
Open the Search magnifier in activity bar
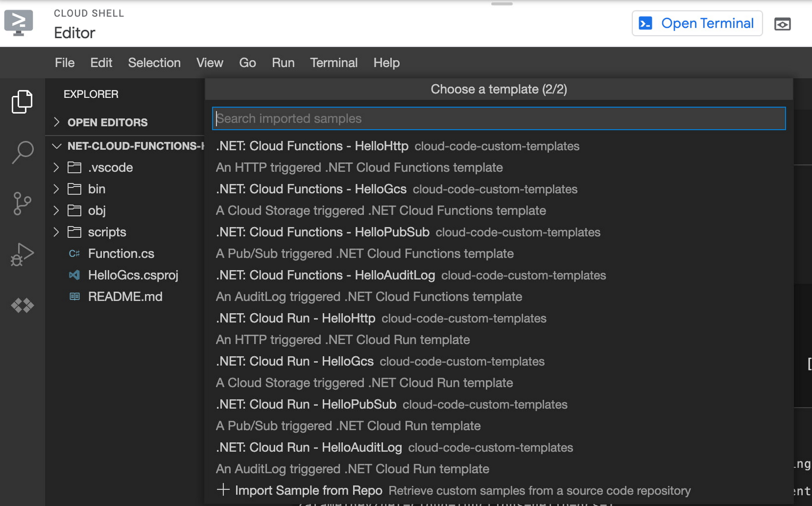tap(22, 152)
